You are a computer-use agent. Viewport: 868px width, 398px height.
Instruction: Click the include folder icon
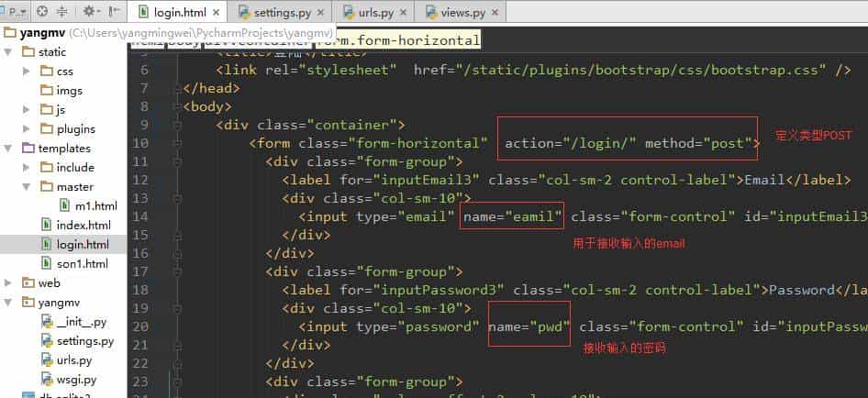[47, 167]
